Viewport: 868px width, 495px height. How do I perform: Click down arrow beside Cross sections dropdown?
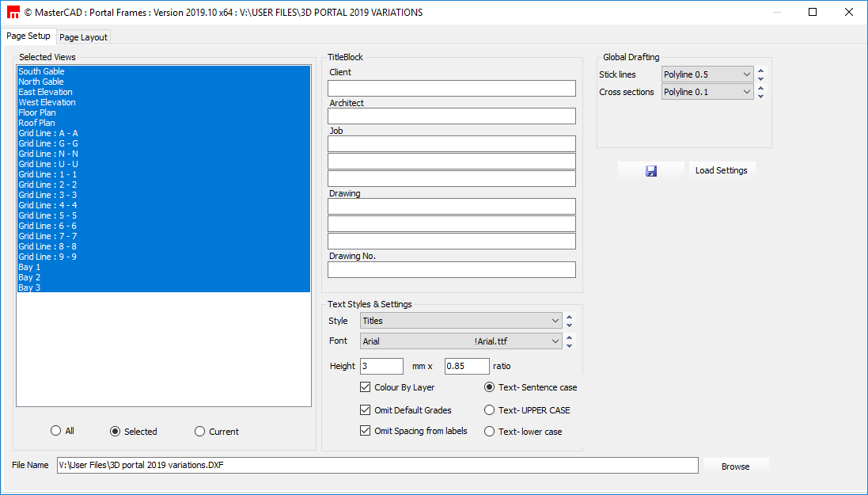click(x=760, y=97)
